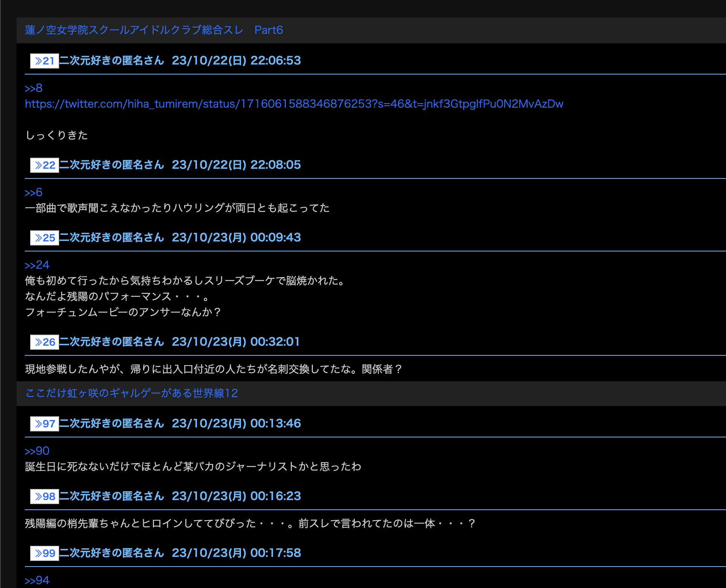This screenshot has width=726, height=588.
Task: Follow reply anchor >>6
Action: coord(34,193)
